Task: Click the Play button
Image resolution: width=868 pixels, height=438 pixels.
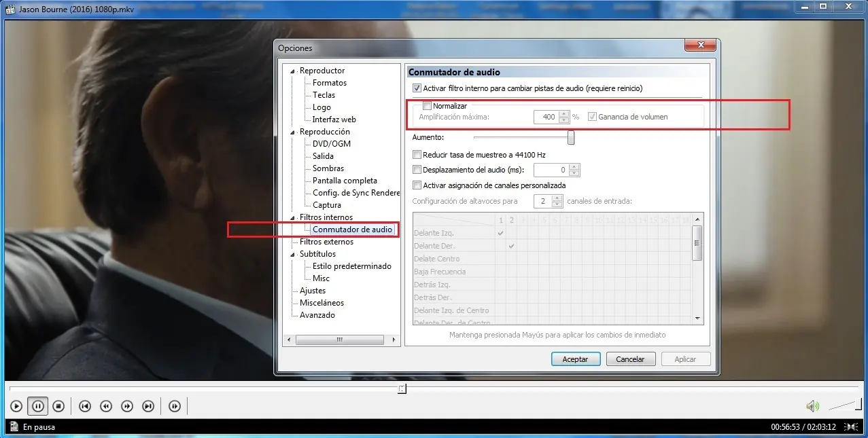Action: coord(16,406)
